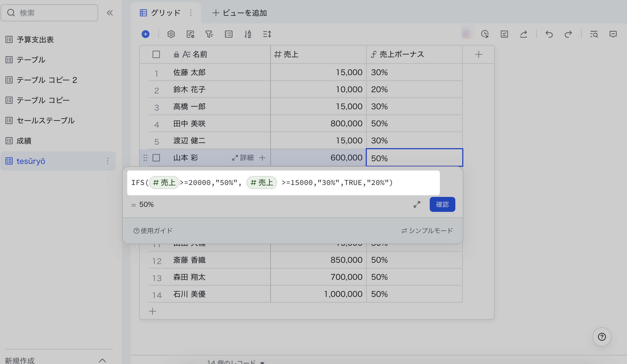Collapse the sidebar with double chevron

(x=110, y=13)
